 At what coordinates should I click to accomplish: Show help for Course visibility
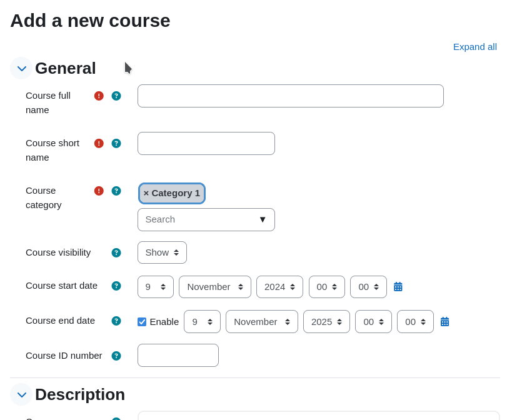116,253
